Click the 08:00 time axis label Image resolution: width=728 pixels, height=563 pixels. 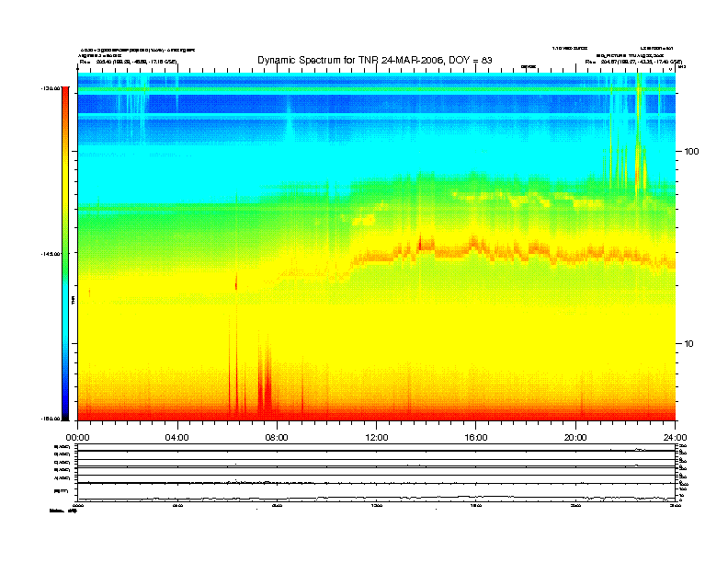pos(277,438)
